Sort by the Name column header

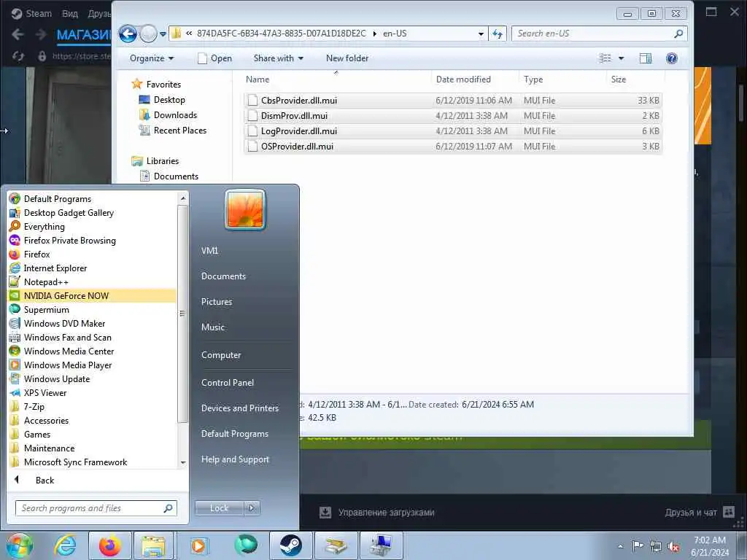click(x=337, y=79)
